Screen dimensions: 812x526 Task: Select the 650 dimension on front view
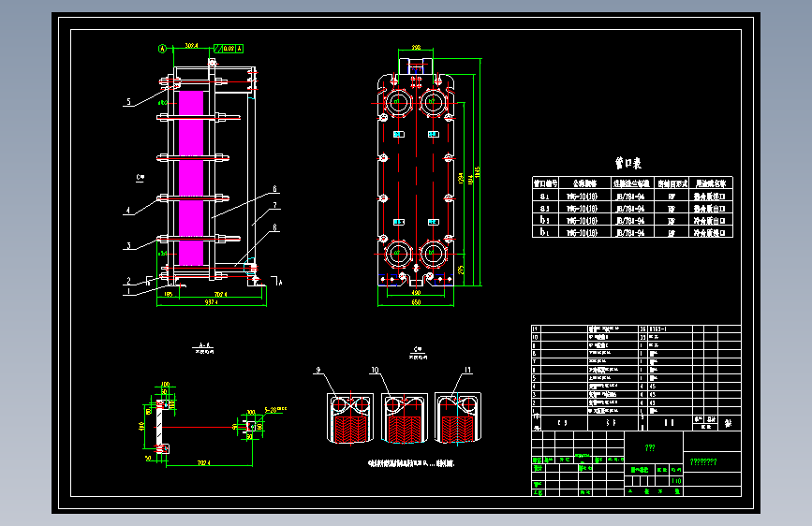click(416, 302)
